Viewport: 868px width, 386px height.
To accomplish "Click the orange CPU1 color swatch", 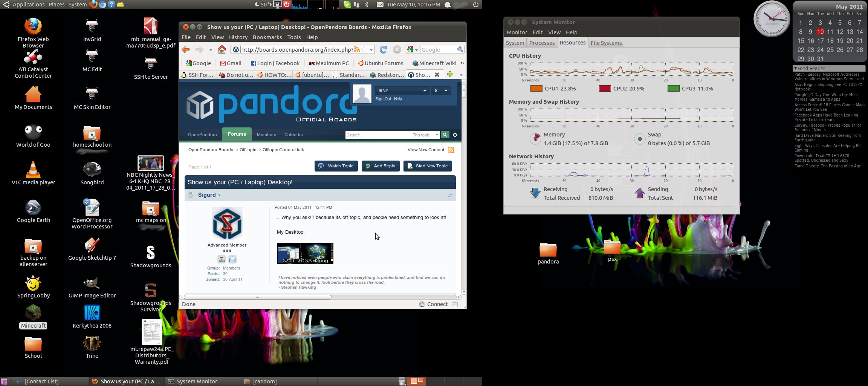I will tap(536, 89).
